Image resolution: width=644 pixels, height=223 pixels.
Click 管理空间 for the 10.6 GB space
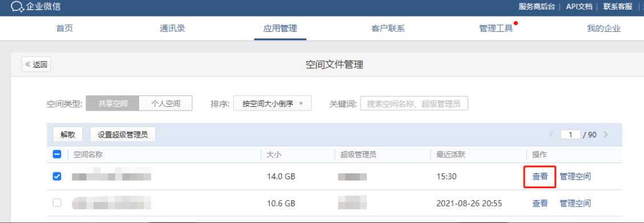click(575, 203)
